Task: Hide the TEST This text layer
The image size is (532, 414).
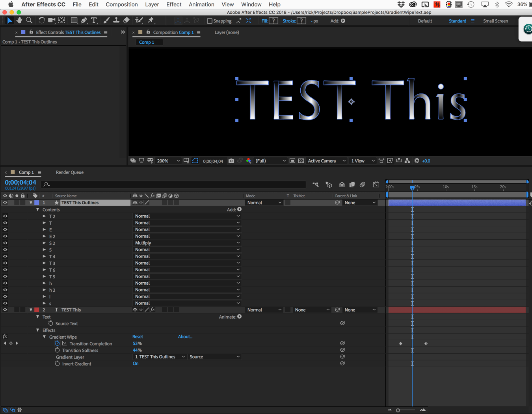Action: [5, 310]
